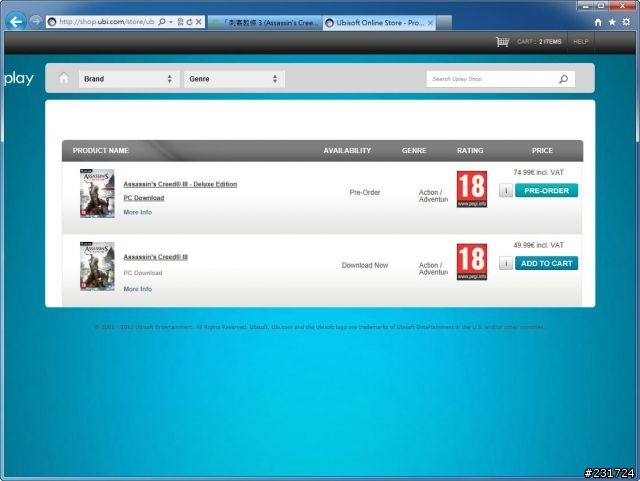Image resolution: width=640 pixels, height=481 pixels.
Task: Click the AVAILABILITY column header
Action: click(347, 151)
